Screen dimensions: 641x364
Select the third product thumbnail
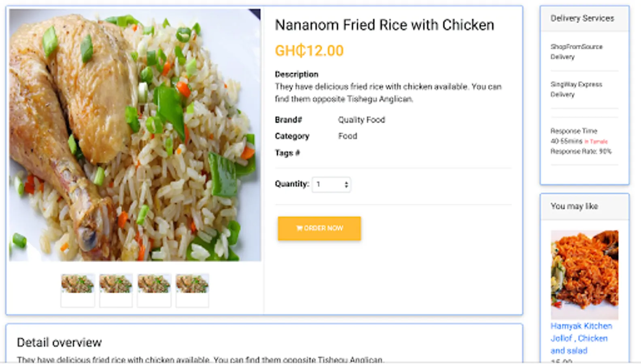[154, 284]
